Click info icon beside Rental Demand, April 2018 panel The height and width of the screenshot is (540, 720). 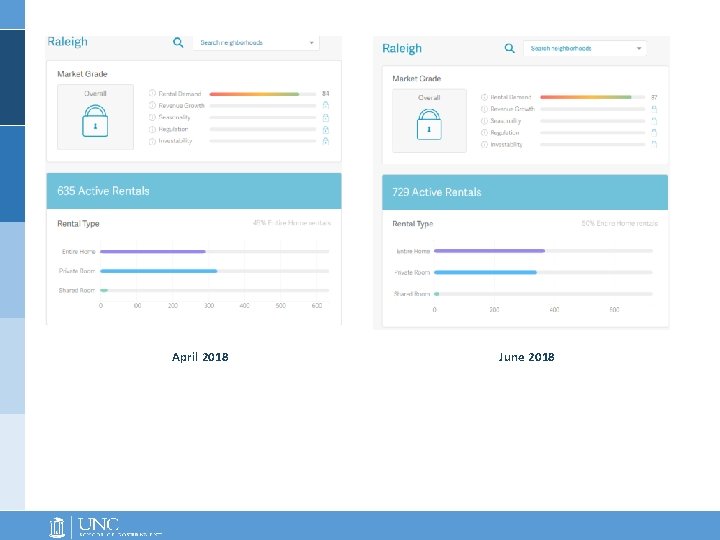152,93
